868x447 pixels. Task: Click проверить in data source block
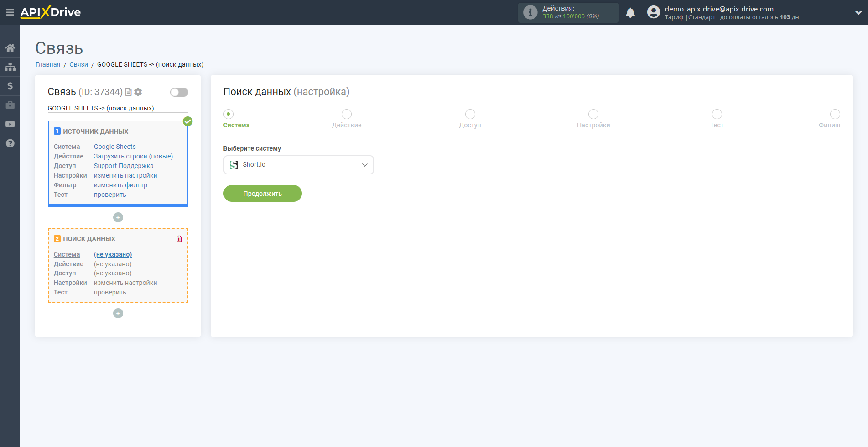coord(110,195)
